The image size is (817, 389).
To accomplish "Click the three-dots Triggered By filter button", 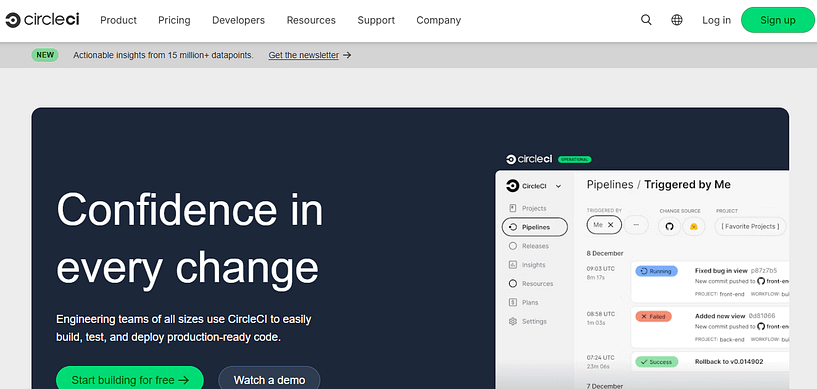I will click(636, 225).
